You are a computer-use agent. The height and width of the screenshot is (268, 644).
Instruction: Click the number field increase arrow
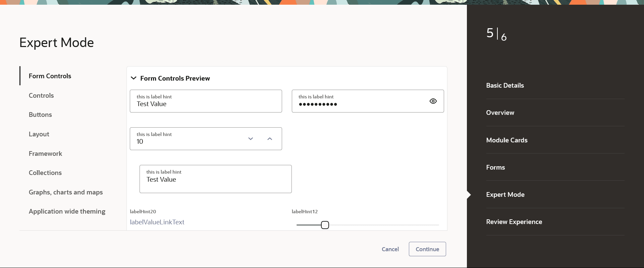coord(270,139)
